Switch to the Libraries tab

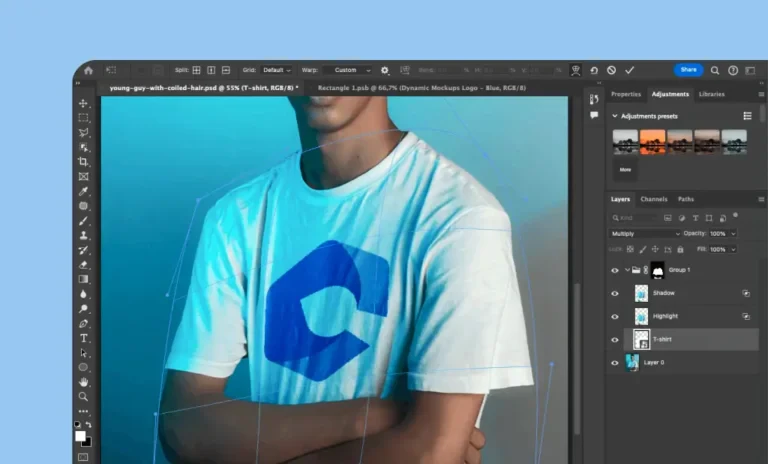[x=712, y=94]
